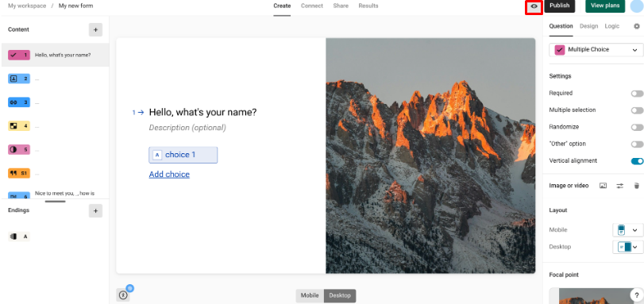Image resolution: width=644 pixels, height=304 pixels.
Task: Select question 2 contact block in Content list
Action: pos(19,79)
